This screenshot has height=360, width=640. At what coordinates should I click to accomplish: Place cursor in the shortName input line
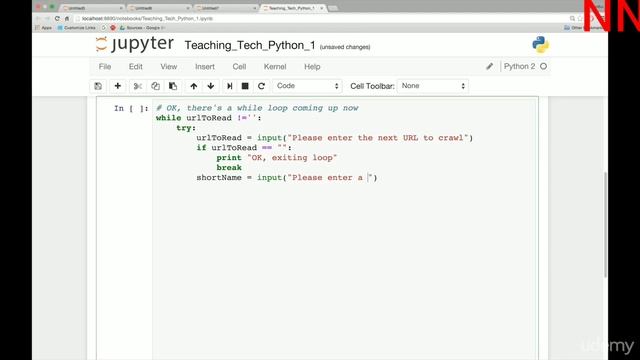coord(287,178)
